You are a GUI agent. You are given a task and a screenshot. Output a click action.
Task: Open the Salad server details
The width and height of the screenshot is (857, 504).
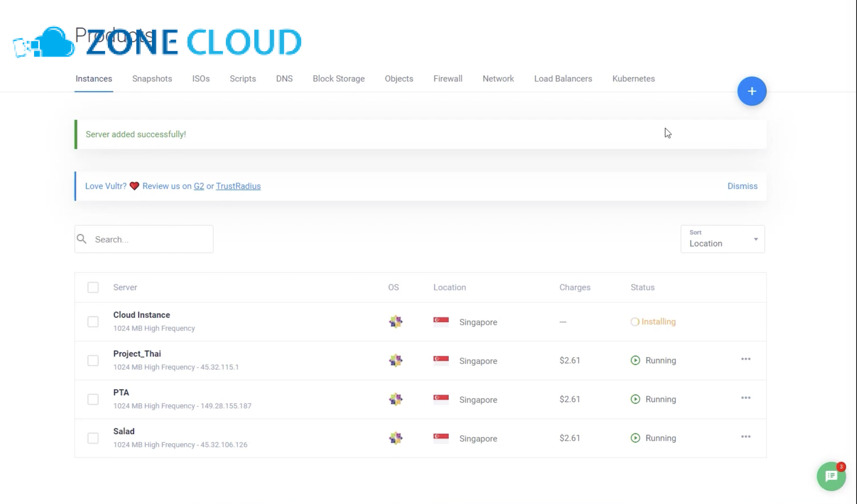point(124,431)
